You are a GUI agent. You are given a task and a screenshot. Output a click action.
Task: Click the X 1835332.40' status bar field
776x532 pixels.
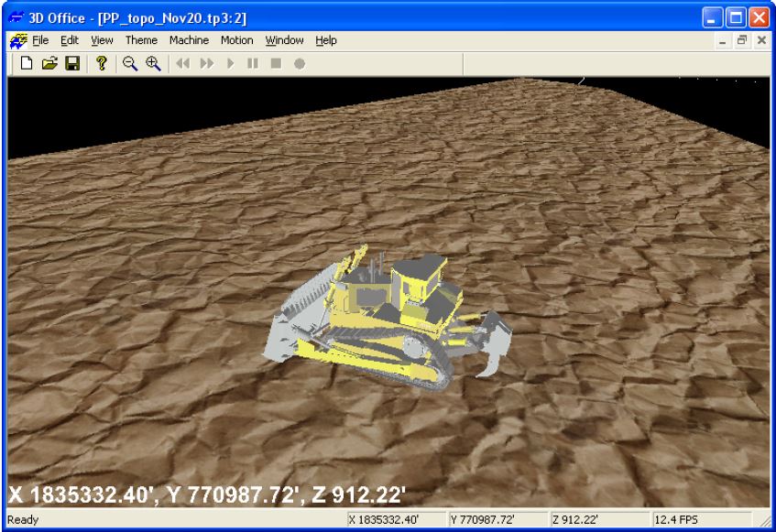[x=396, y=520]
